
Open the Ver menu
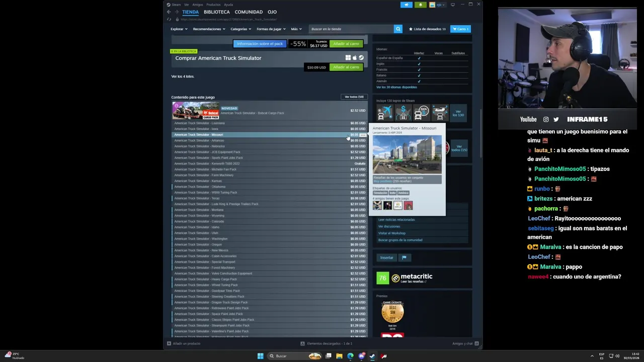pyautogui.click(x=187, y=5)
